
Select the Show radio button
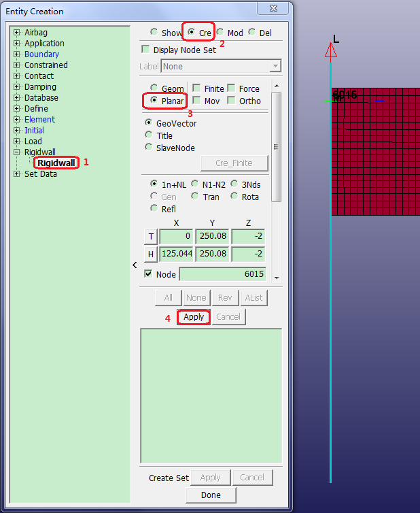click(154, 32)
